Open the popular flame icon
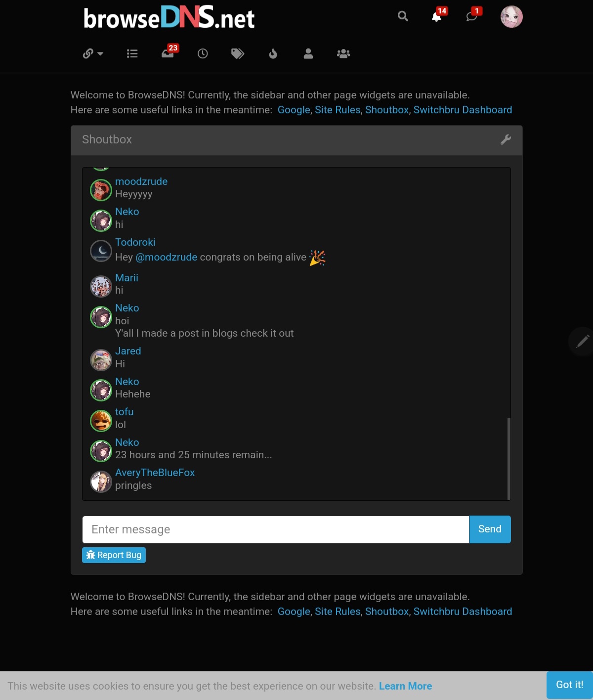The image size is (593, 700). [273, 53]
